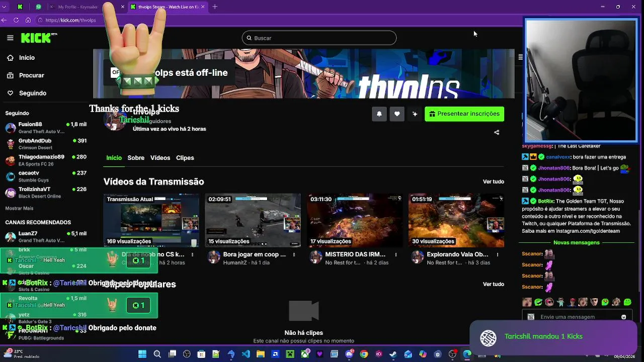This screenshot has height=362, width=644.
Task: Open Windows taskbar search
Action: point(157,354)
